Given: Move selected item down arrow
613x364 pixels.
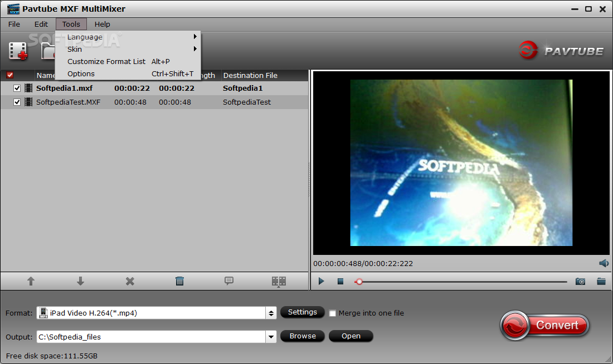Looking at the screenshot, I should point(81,281).
